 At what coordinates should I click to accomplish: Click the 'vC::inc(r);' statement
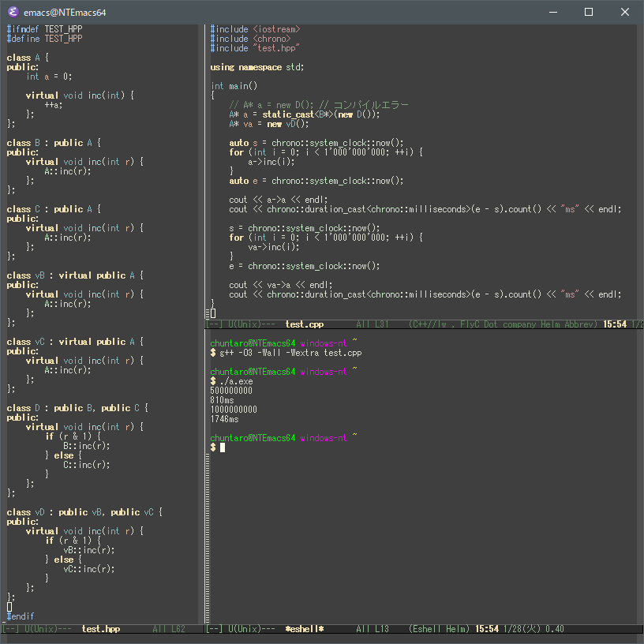click(88, 569)
